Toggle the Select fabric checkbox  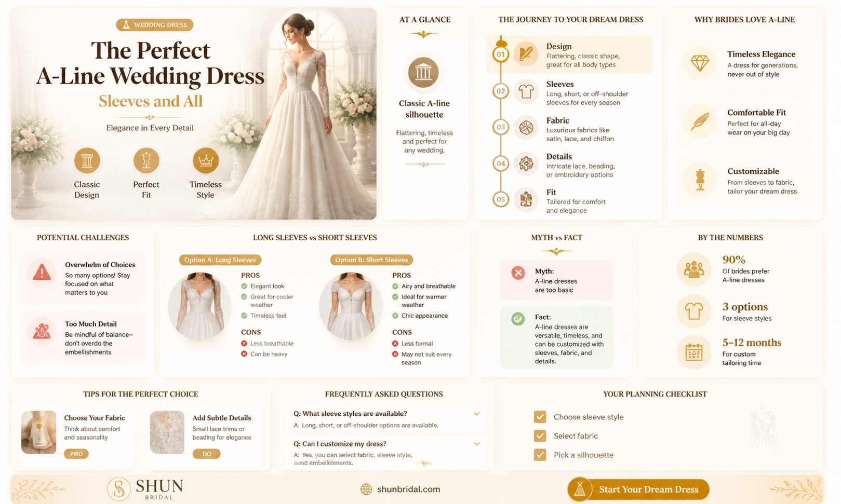tap(540, 436)
